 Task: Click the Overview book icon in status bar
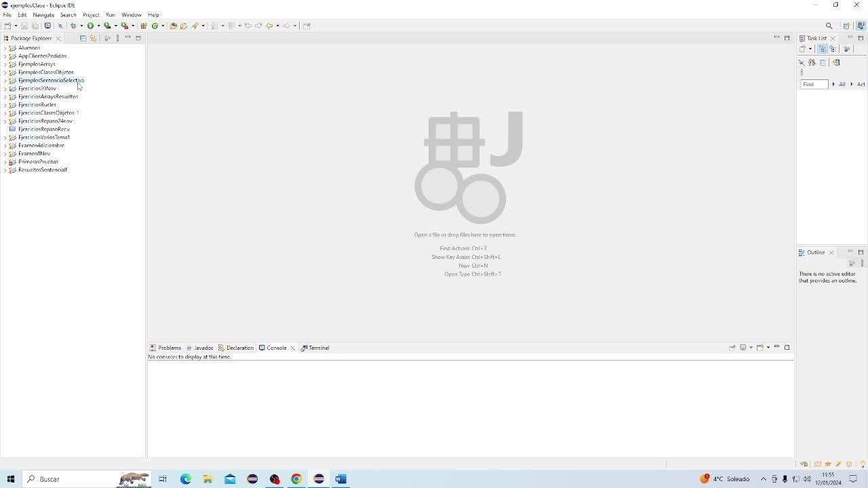[817, 464]
